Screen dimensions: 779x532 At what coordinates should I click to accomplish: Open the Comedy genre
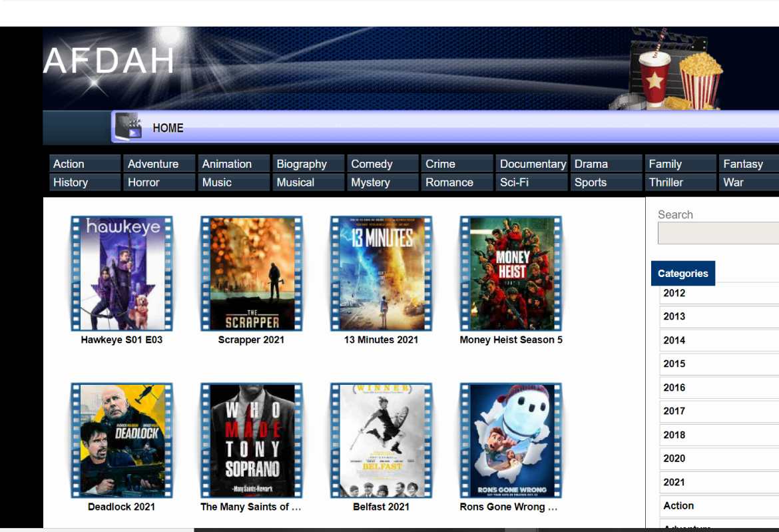coord(383,163)
